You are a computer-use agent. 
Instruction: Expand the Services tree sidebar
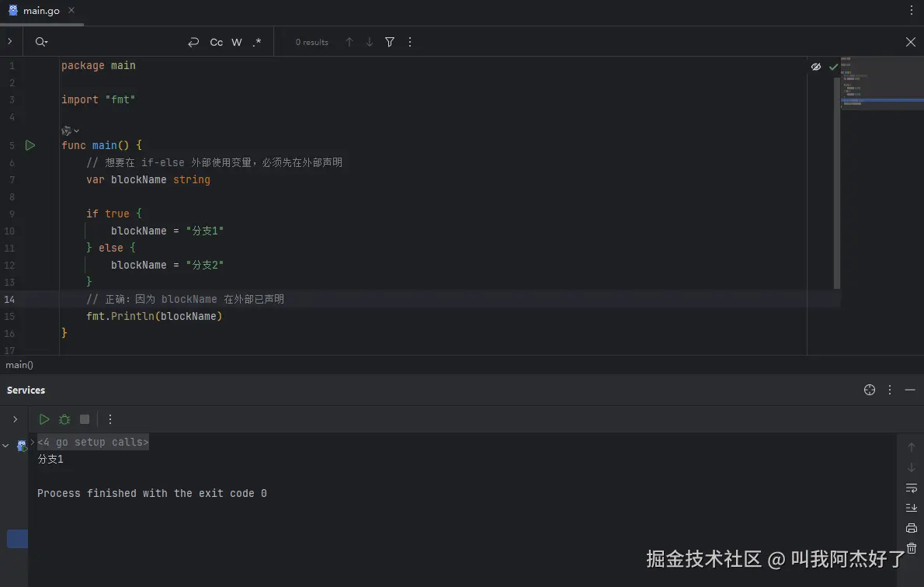tap(15, 419)
